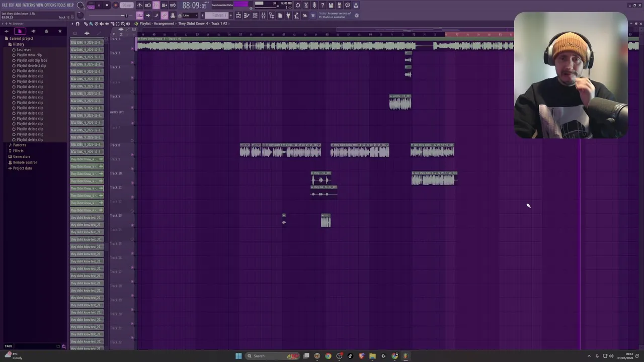The height and width of the screenshot is (362, 644).
Task: Open the 'Pattern 1' selector
Action: tap(216, 16)
